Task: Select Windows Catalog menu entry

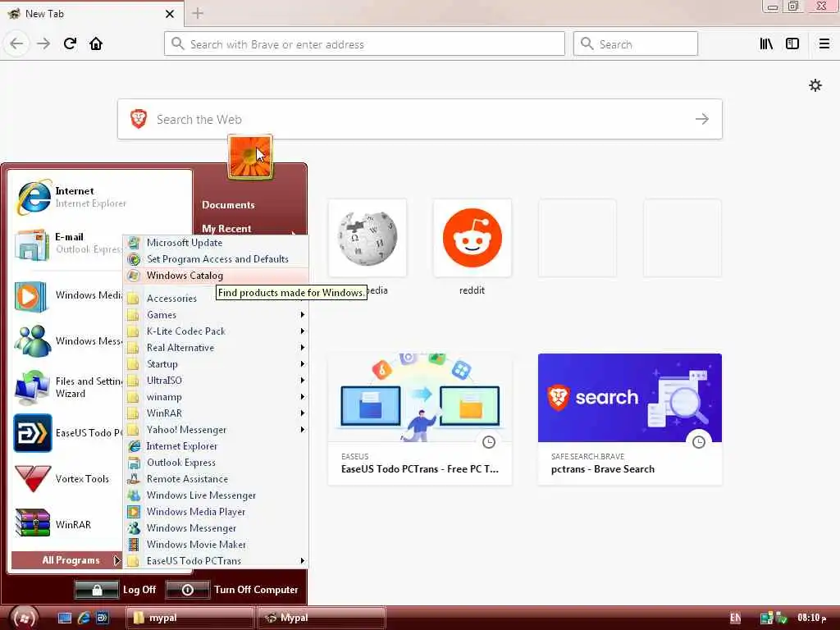Action: coord(217,276)
